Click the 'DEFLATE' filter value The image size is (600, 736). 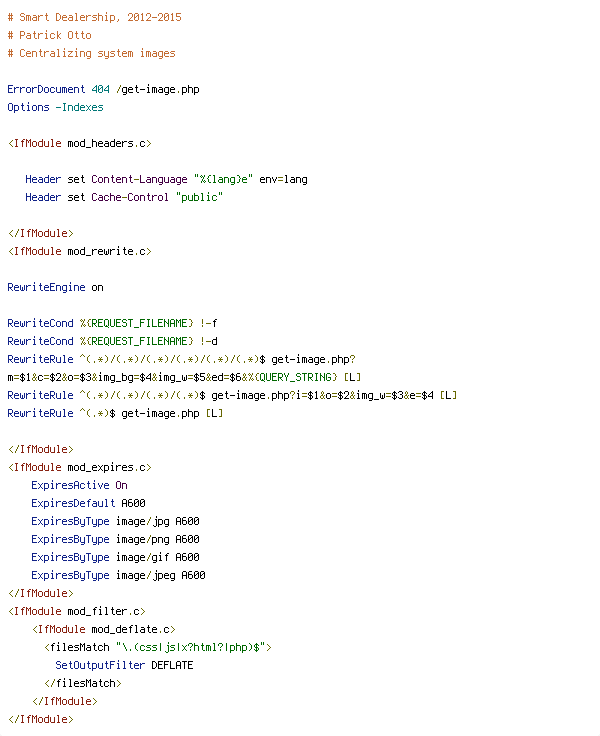(172, 666)
